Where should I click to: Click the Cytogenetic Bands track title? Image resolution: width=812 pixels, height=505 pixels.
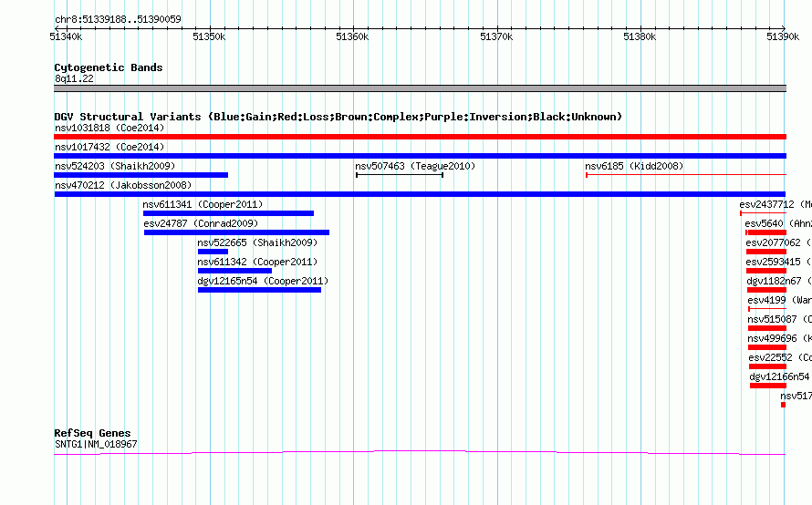(x=109, y=67)
